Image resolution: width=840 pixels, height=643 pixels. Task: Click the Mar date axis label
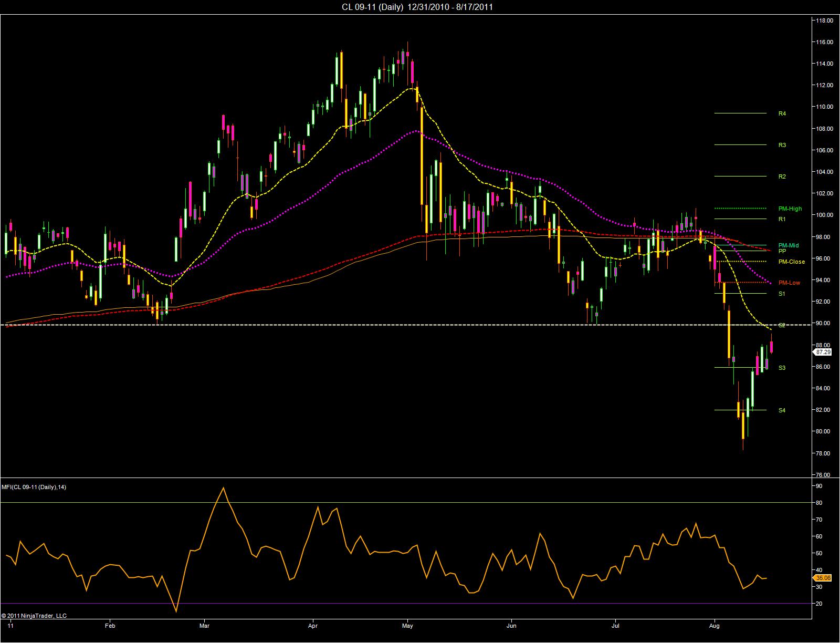(x=205, y=626)
